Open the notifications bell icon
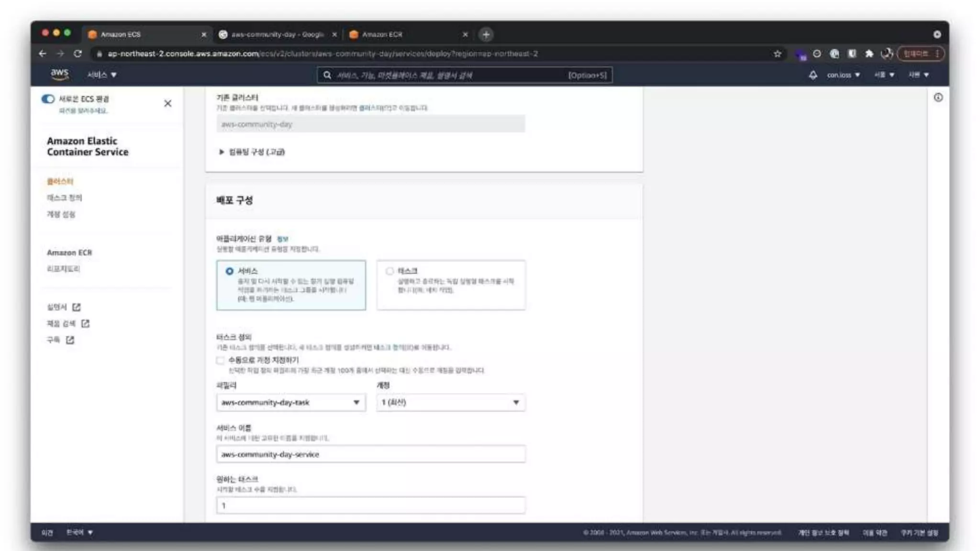980x551 pixels. 813,75
